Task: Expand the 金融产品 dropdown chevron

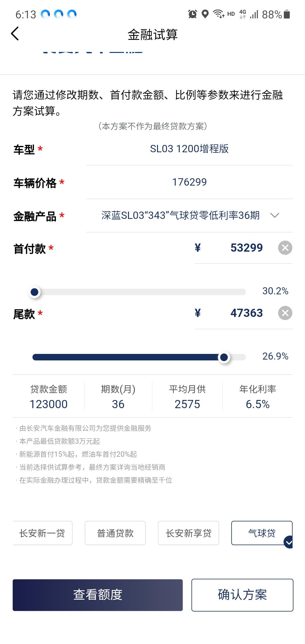Action: (274, 216)
